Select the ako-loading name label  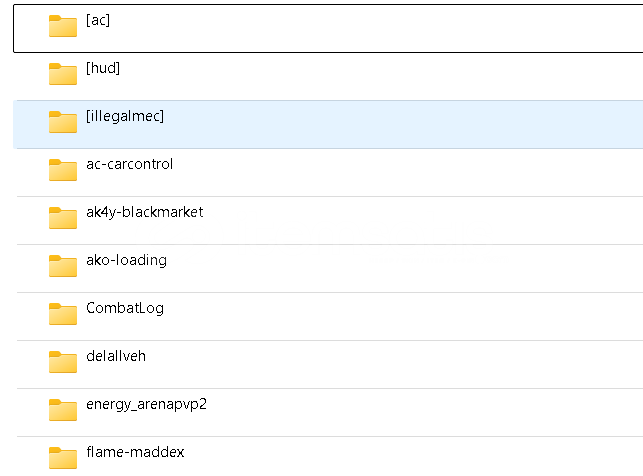click(127, 260)
